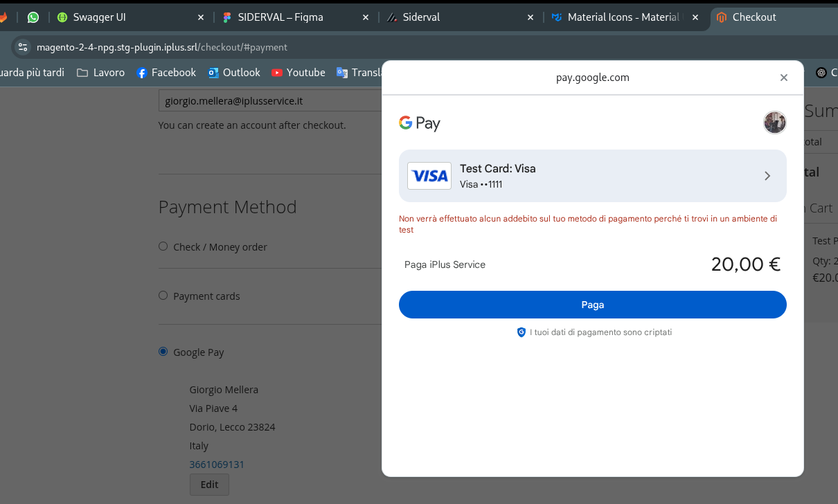Image resolution: width=838 pixels, height=504 pixels.
Task: Expand the Test Card Visa chevron
Action: 767,176
